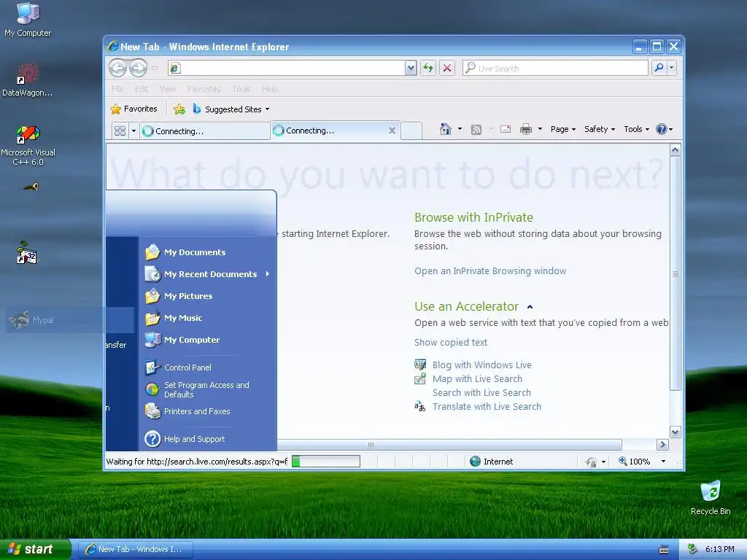
Task: Close the active Connecting tab
Action: pyautogui.click(x=392, y=131)
